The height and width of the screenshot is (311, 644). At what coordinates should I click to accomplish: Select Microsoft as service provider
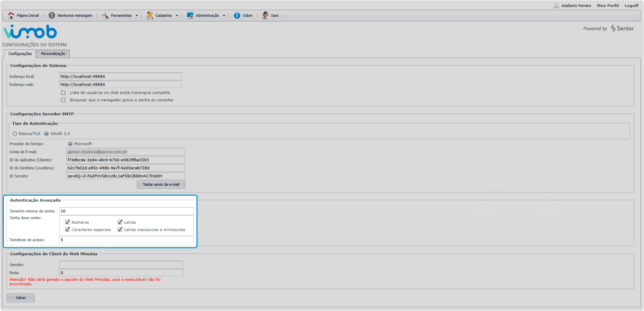pos(70,144)
